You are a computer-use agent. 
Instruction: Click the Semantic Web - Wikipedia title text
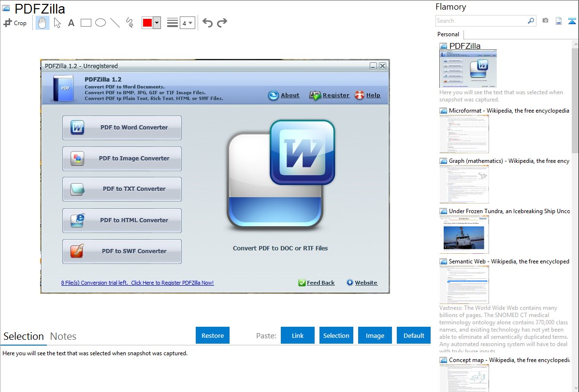[509, 261]
